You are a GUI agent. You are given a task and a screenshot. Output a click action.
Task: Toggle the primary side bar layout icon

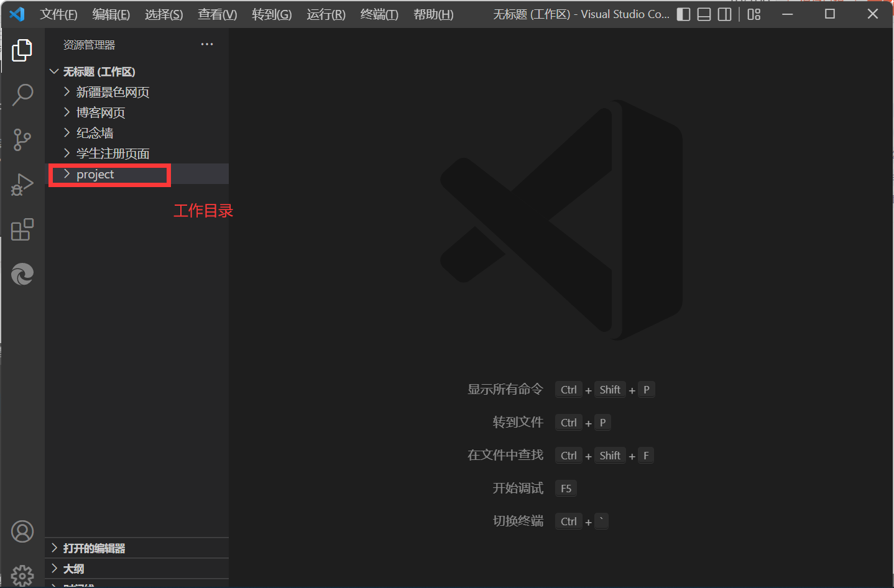(x=683, y=14)
